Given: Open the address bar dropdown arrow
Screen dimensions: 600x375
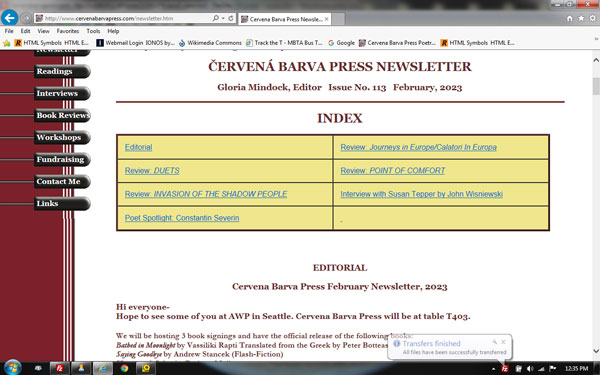Looking at the screenshot, I should 223,18.
